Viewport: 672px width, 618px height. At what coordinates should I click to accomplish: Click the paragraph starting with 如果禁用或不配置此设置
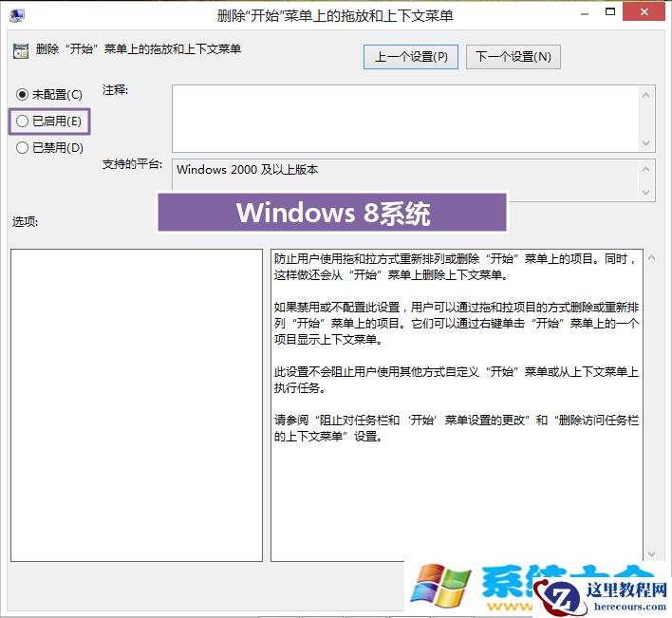pos(457,323)
